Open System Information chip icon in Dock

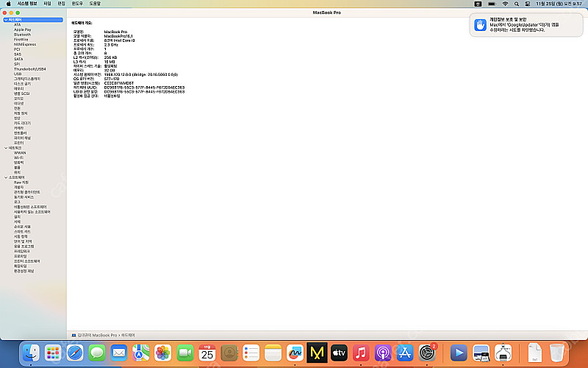click(x=503, y=353)
